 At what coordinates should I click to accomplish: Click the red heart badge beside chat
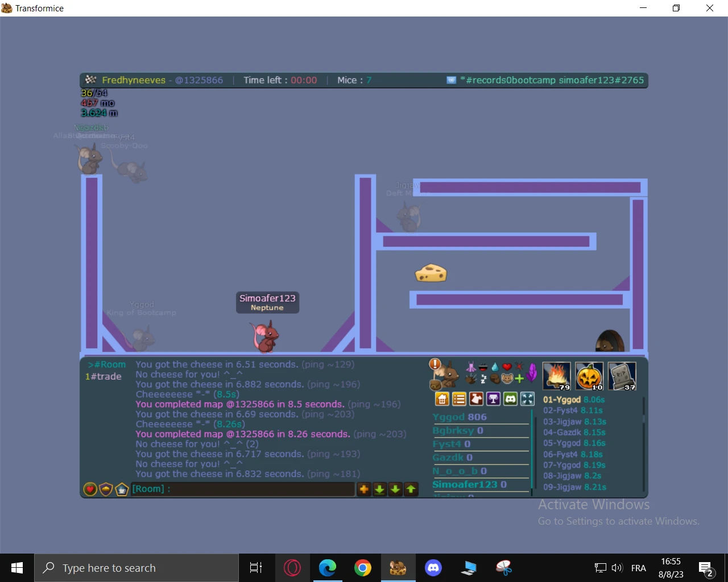point(90,489)
